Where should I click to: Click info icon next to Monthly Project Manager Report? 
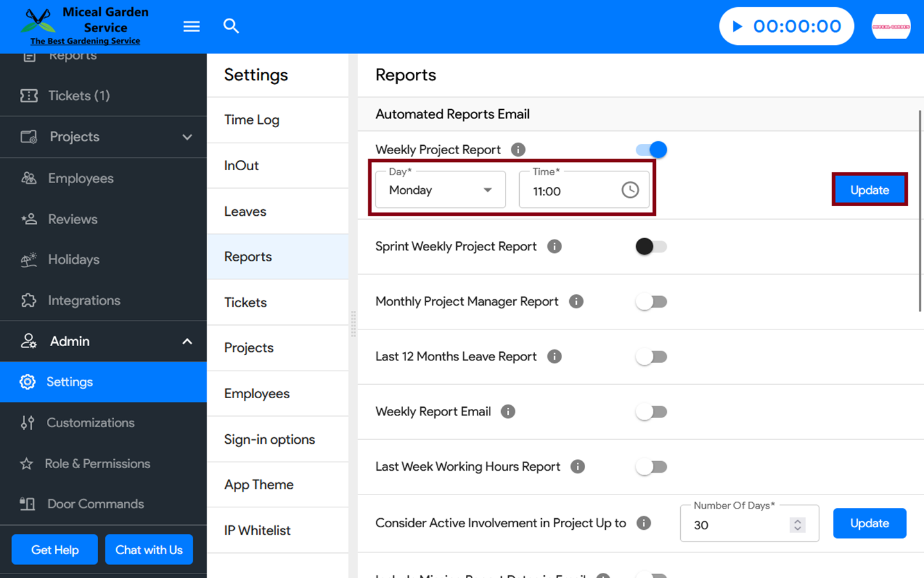click(x=576, y=301)
